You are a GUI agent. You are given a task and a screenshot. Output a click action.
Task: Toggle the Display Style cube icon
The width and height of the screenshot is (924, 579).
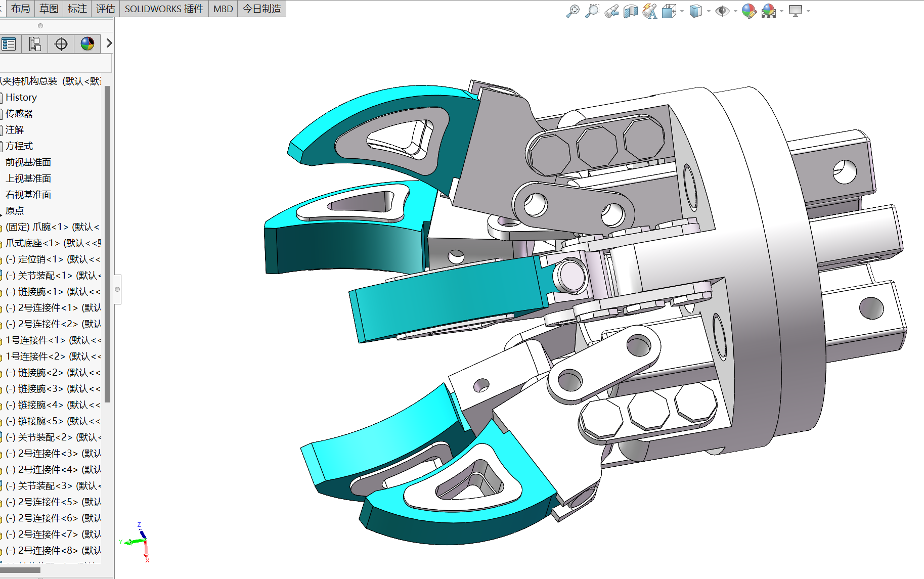pos(696,11)
